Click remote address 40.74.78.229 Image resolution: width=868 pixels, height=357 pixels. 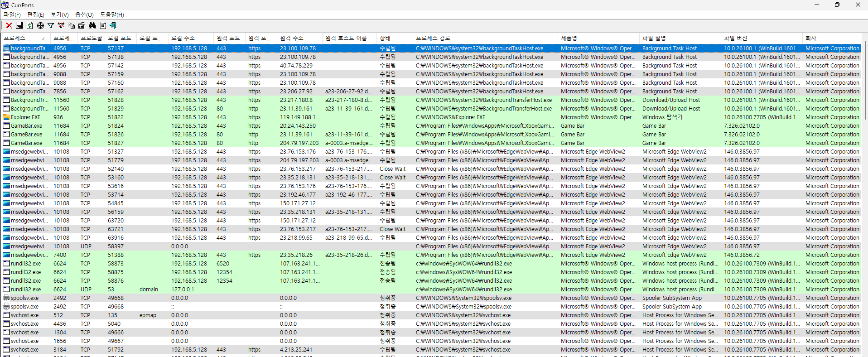point(296,65)
